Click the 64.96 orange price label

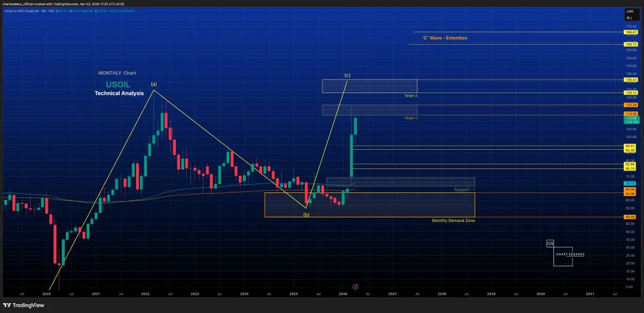click(630, 193)
